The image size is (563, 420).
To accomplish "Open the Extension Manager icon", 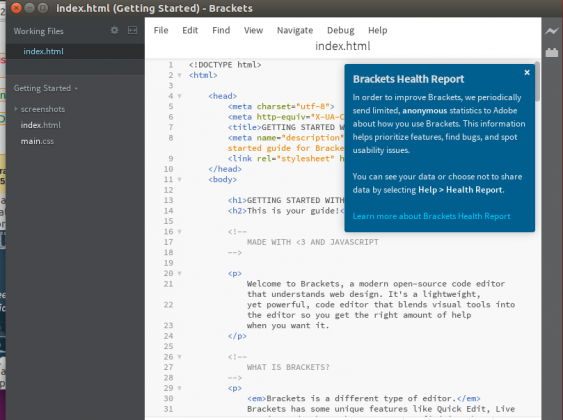I will 552,52.
